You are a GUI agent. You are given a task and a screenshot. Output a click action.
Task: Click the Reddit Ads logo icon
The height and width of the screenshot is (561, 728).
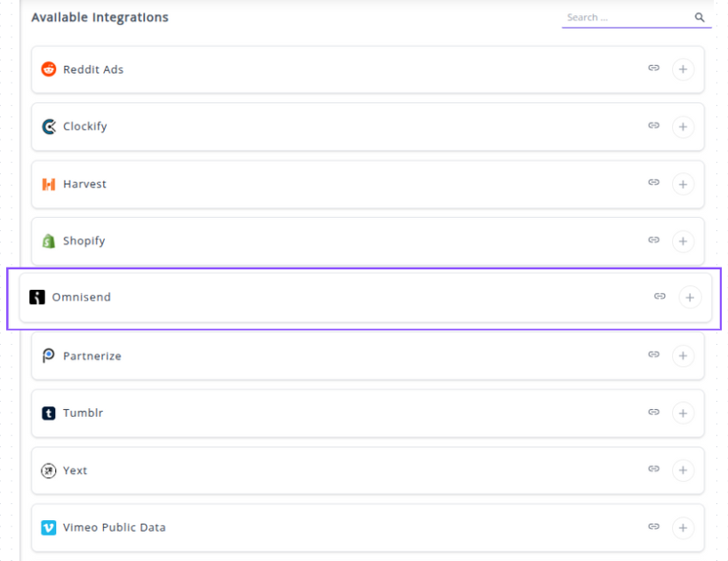(49, 69)
